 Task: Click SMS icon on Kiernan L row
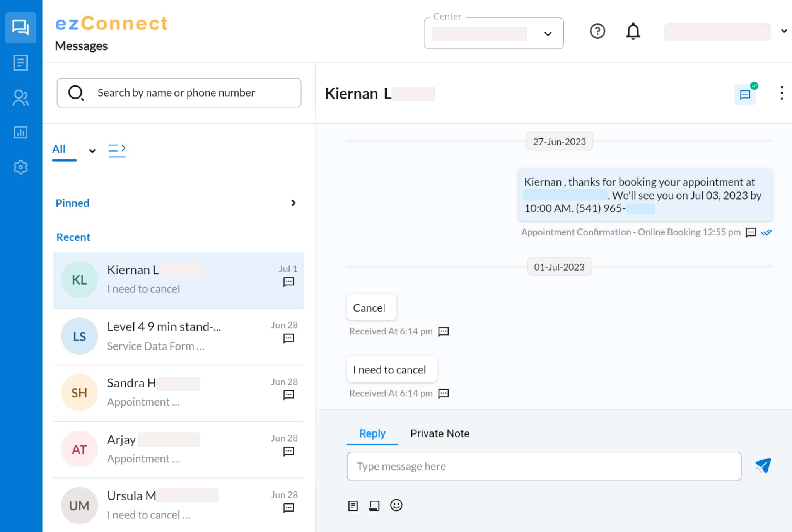pos(288,282)
